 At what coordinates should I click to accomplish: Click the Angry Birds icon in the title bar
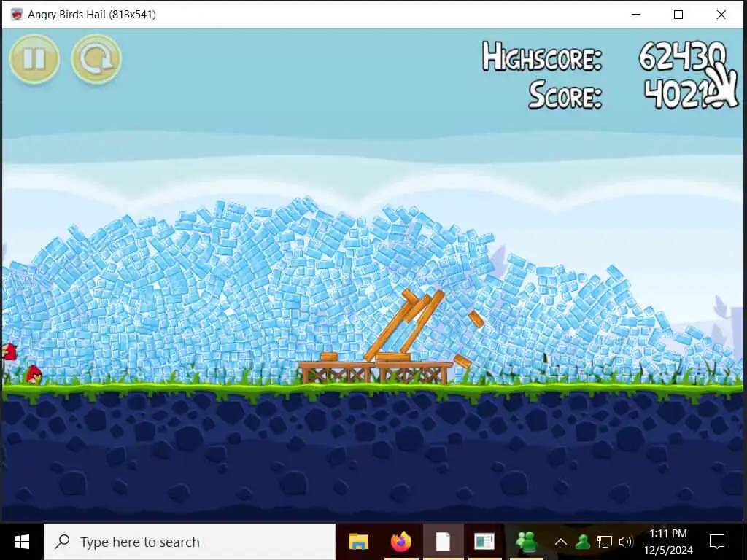point(17,15)
